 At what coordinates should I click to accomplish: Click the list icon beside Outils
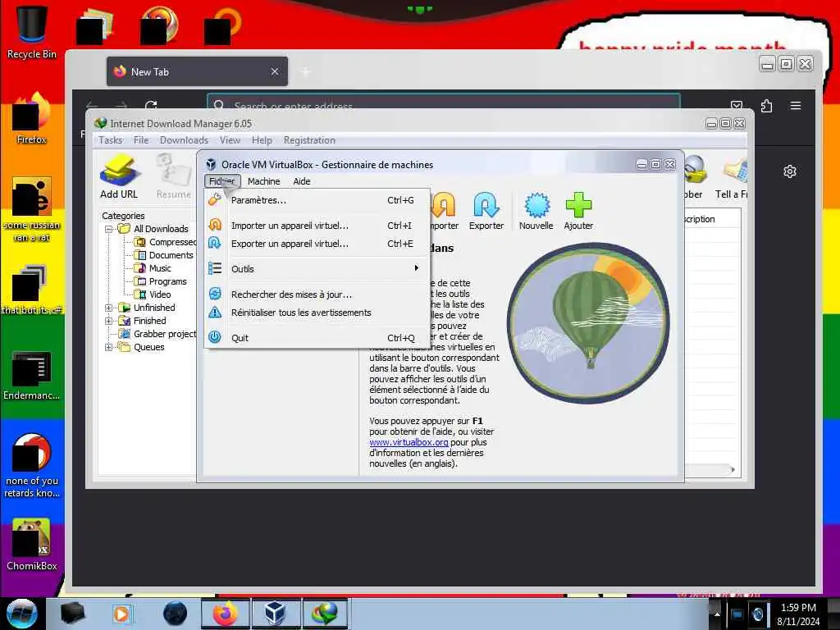(215, 268)
